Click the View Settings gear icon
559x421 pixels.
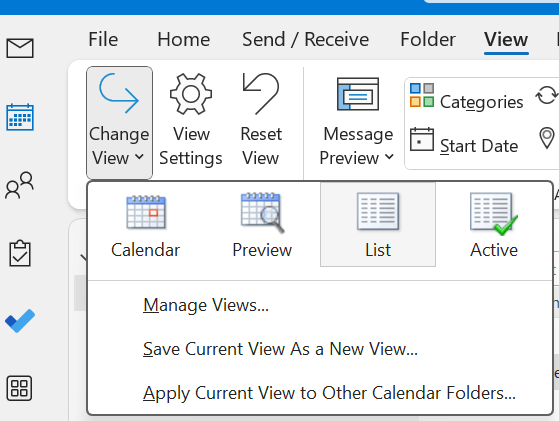tap(191, 94)
